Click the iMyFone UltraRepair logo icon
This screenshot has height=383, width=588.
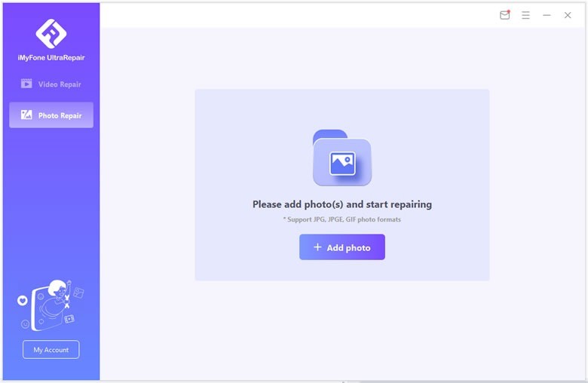(x=51, y=33)
